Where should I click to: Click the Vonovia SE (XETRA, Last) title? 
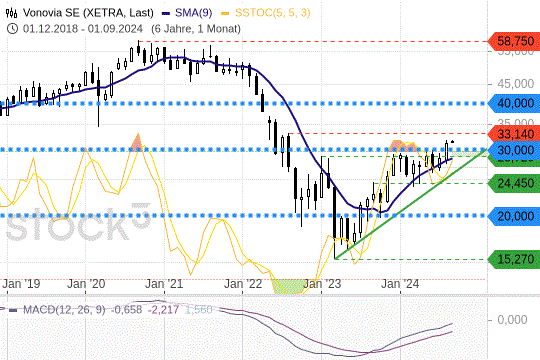pyautogui.click(x=88, y=13)
